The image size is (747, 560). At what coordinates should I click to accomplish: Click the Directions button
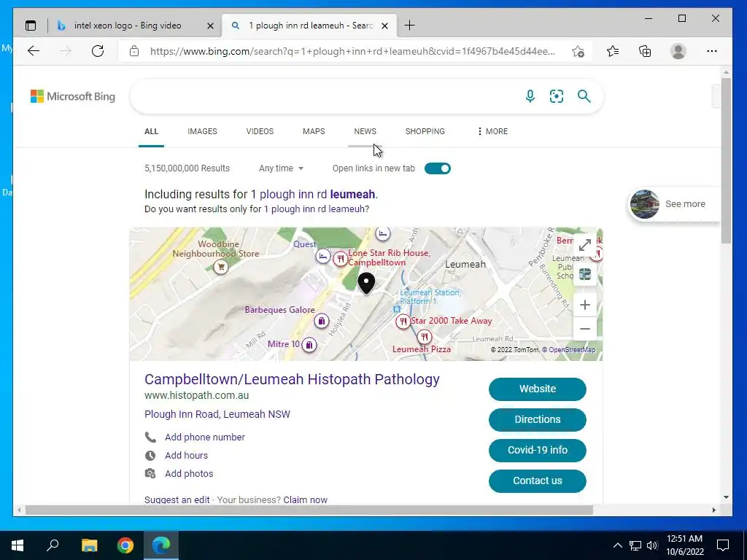click(x=538, y=419)
